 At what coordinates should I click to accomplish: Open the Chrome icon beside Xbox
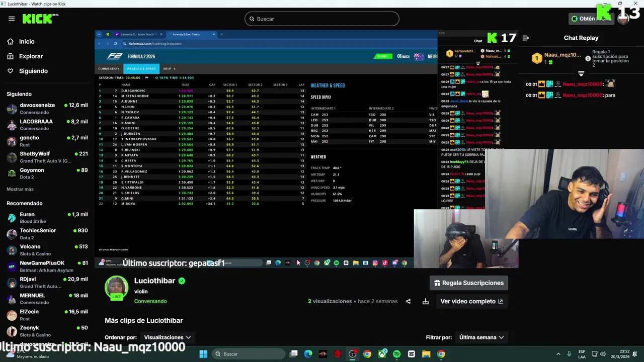367,354
